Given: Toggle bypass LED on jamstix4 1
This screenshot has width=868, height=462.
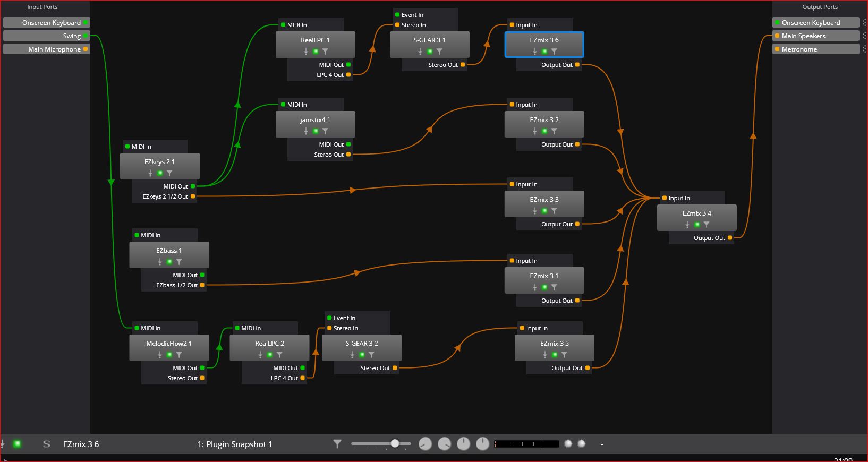Looking at the screenshot, I should pos(316,131).
